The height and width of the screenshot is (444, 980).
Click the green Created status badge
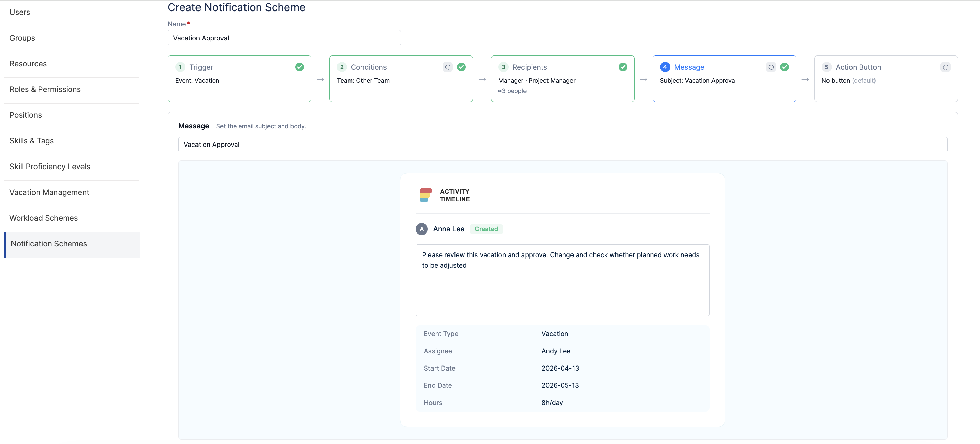[x=486, y=229]
